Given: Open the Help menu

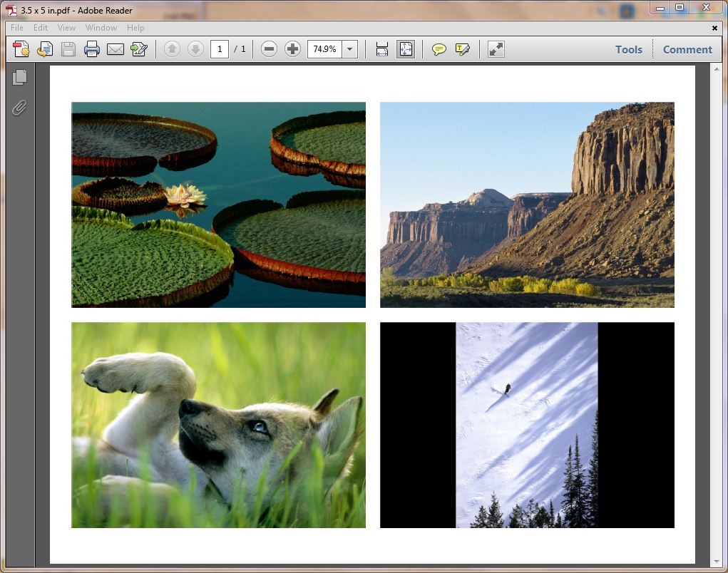Looking at the screenshot, I should [x=135, y=27].
